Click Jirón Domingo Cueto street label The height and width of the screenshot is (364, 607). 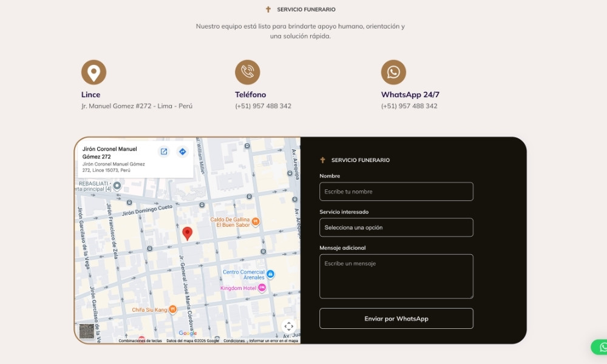click(x=147, y=211)
